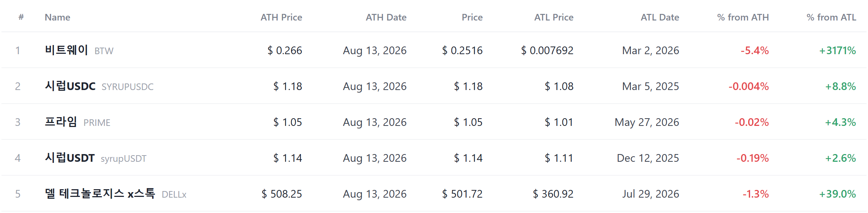
Task: Click the DELLx ticker label
Action: 174,194
